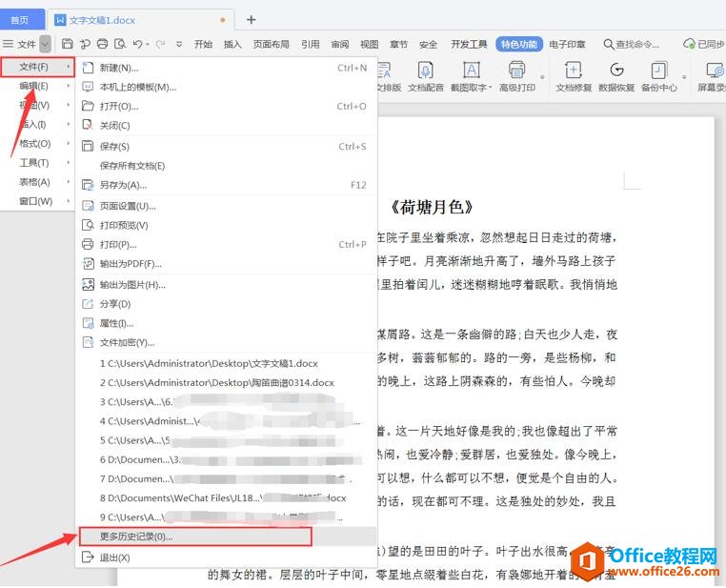Open the 页面布局 ribbon tab
Screen dimensions: 726x588
click(272, 45)
